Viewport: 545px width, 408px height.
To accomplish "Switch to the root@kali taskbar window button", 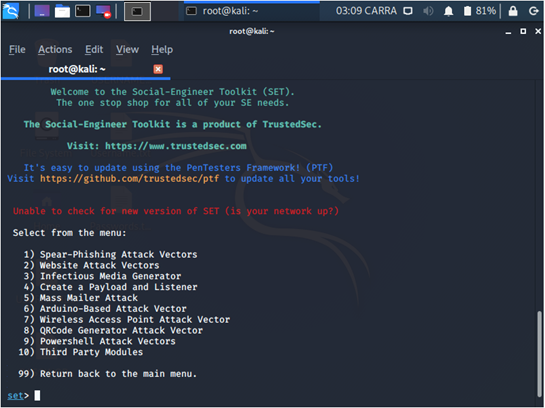I will tap(252, 11).
